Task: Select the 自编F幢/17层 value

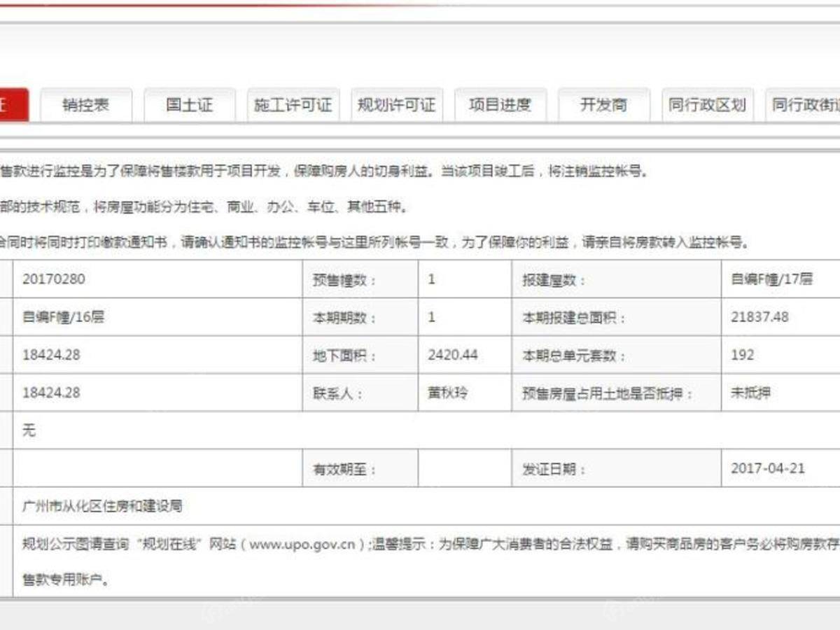Action: (x=772, y=279)
